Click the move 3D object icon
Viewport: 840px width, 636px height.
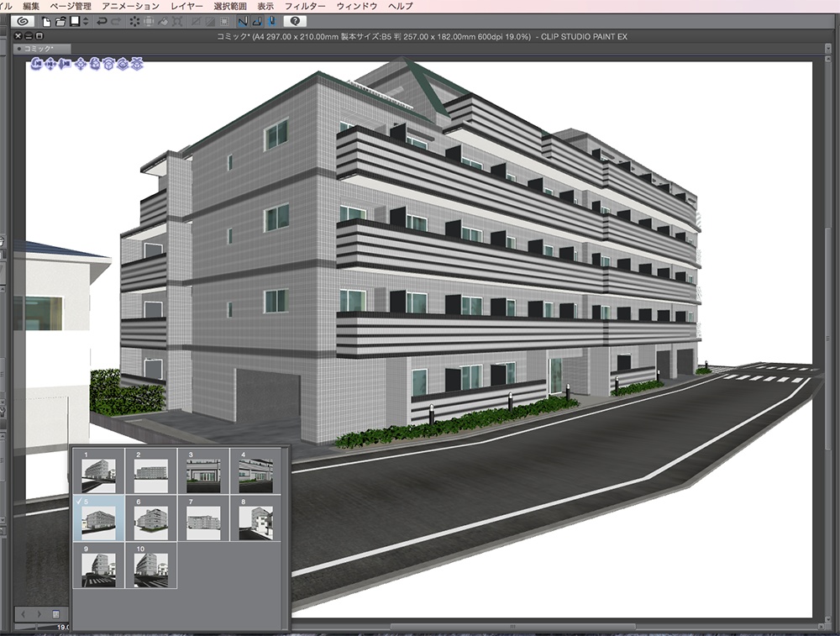click(80, 65)
